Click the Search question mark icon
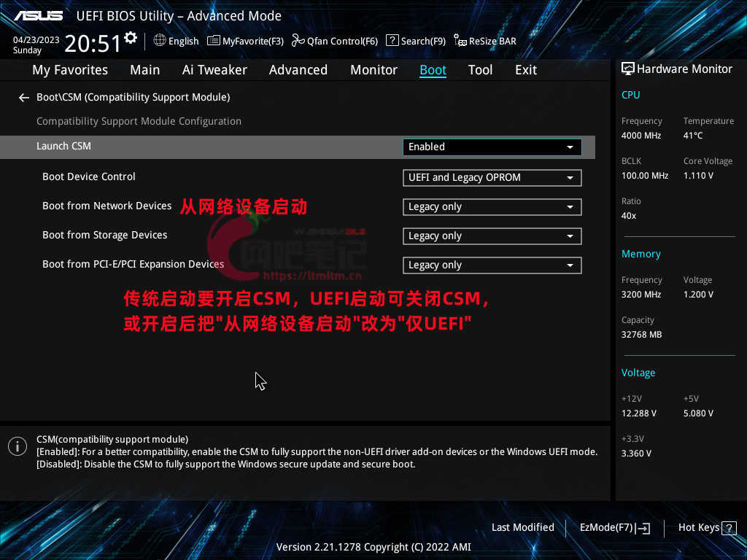Viewport: 747px width, 560px height. coord(392,41)
